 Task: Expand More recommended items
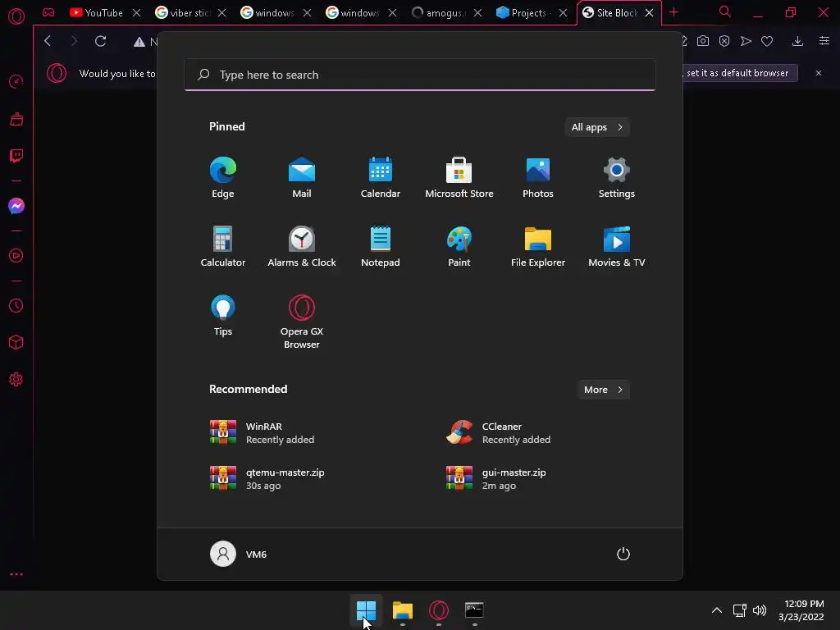click(x=603, y=390)
